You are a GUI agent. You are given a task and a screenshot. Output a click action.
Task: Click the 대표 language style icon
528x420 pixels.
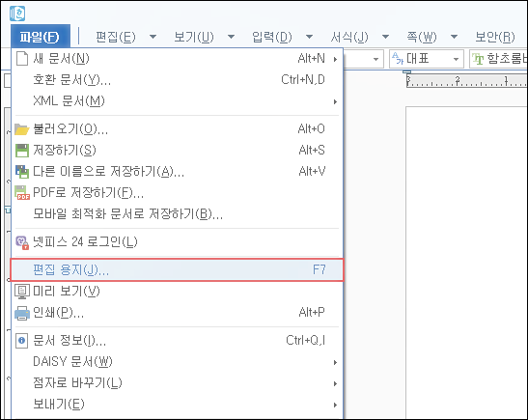pyautogui.click(x=398, y=58)
